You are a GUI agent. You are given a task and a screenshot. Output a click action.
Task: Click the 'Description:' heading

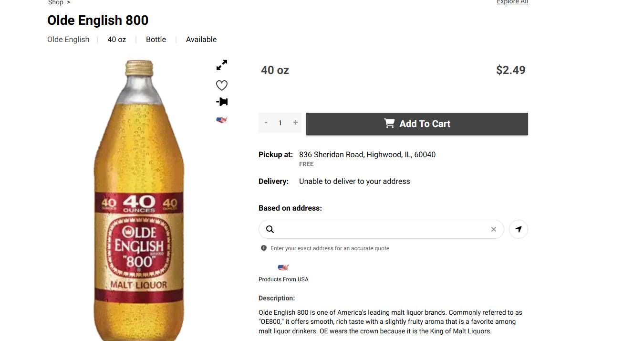point(277,298)
